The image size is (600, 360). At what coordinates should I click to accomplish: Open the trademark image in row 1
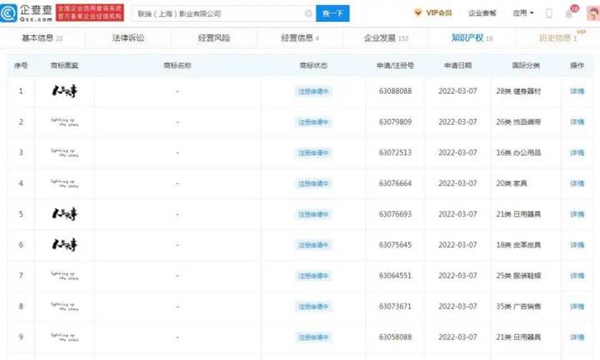click(65, 91)
